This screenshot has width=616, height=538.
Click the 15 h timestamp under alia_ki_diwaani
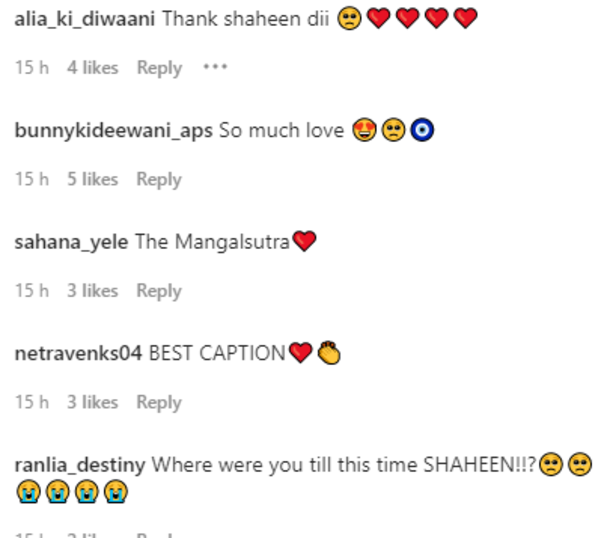(x=32, y=68)
